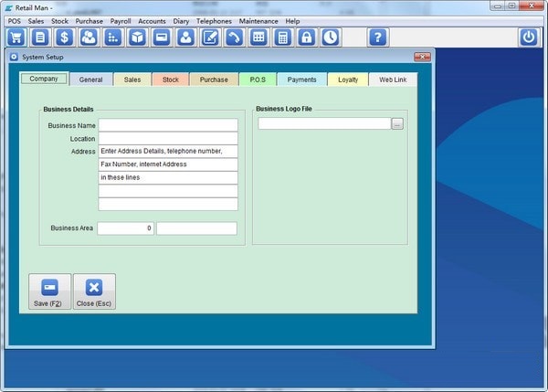Click the telephone handset toolbar icon

coord(234,37)
